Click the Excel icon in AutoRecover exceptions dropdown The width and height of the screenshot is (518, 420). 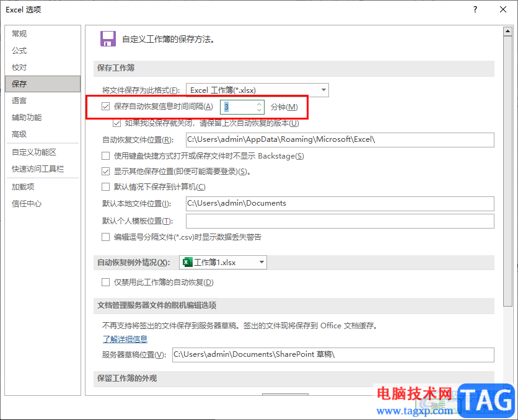pos(187,263)
